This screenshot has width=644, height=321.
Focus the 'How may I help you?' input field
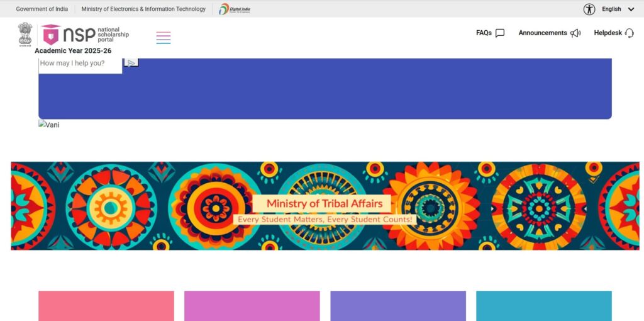[x=80, y=65]
